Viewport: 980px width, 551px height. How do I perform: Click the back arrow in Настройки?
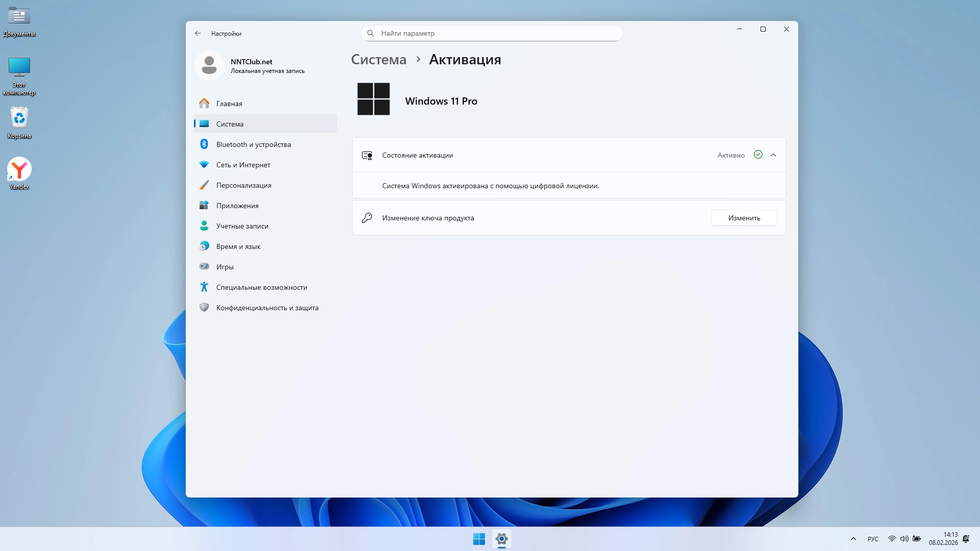[x=198, y=33]
